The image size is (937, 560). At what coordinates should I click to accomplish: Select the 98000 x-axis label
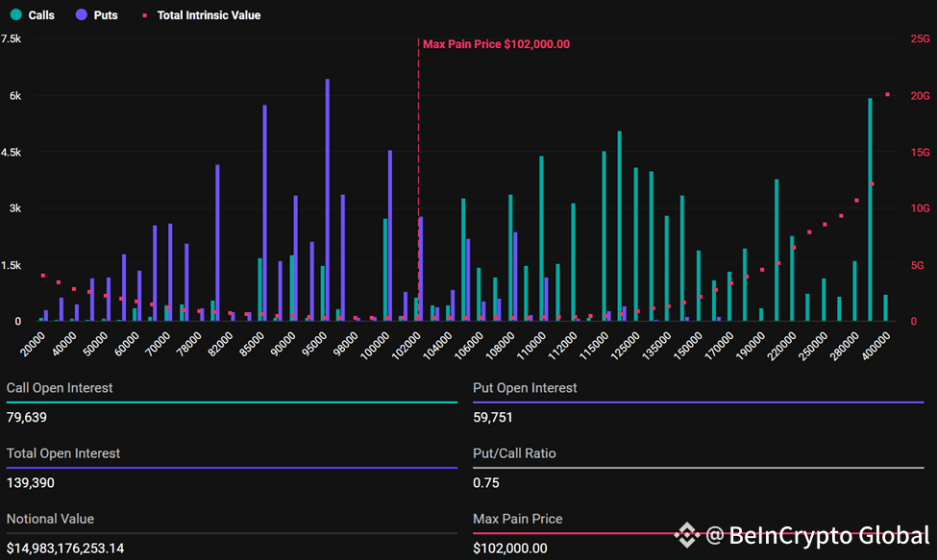click(x=346, y=345)
